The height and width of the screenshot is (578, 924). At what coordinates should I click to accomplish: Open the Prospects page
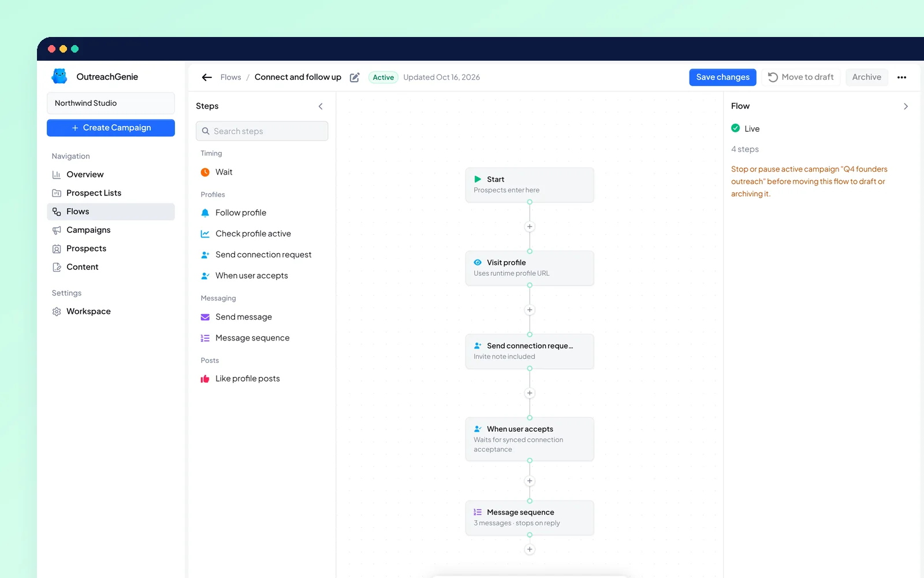(x=111, y=249)
